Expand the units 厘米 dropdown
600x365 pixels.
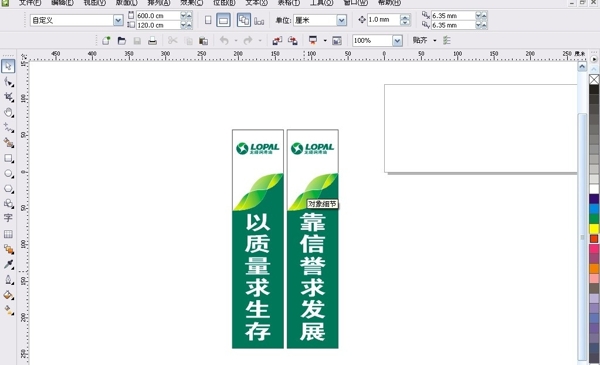(341, 20)
